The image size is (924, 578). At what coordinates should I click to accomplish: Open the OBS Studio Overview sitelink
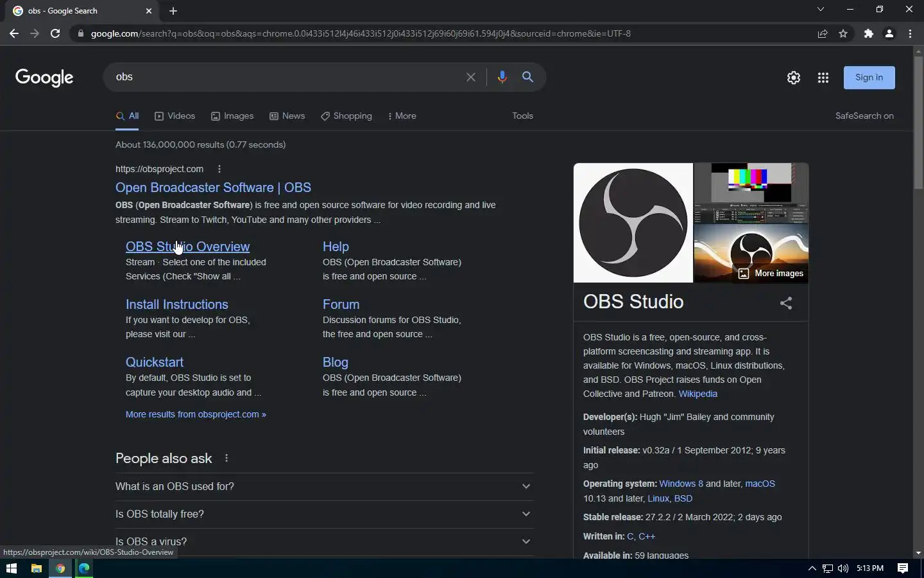187,247
